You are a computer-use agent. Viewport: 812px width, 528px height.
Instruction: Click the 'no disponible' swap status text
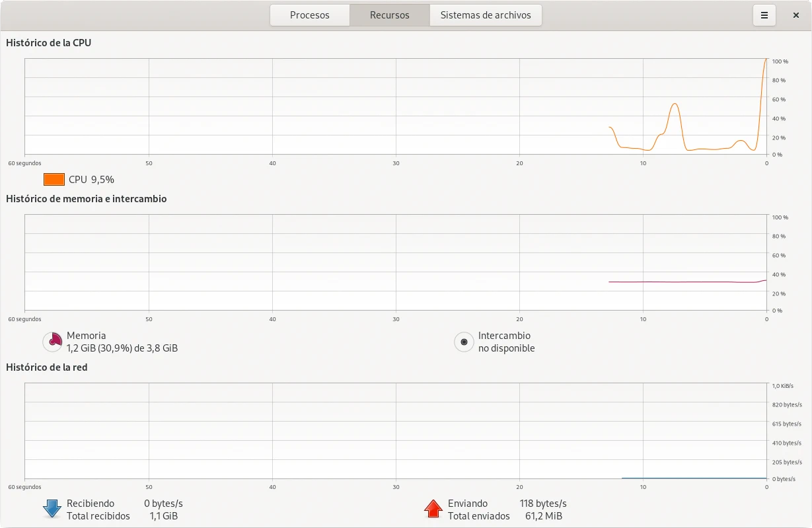[x=506, y=348]
